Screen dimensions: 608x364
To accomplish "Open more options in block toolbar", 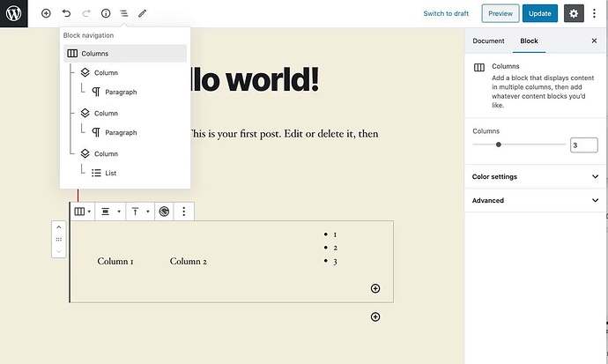I will pyautogui.click(x=183, y=212).
